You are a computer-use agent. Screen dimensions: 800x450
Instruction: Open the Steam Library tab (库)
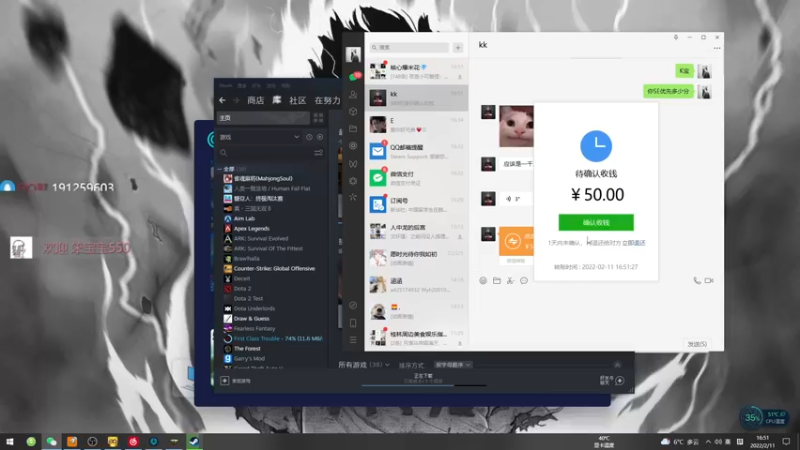tap(277, 101)
